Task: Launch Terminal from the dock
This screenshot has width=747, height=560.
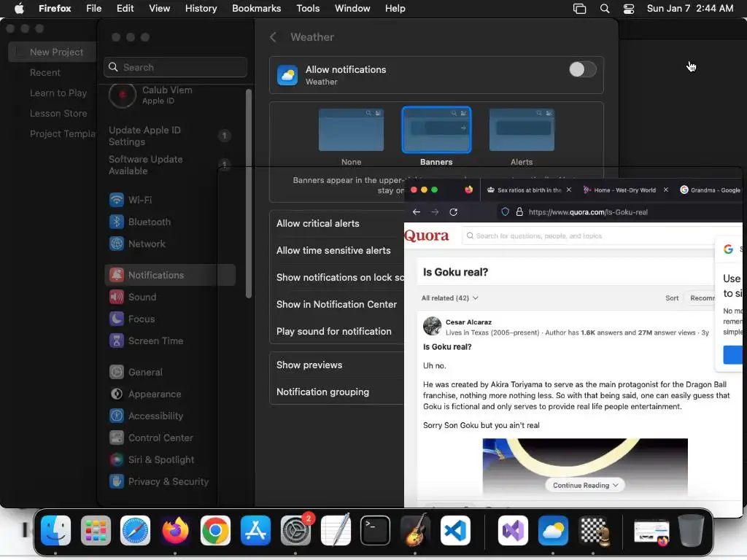Action: coord(376,531)
